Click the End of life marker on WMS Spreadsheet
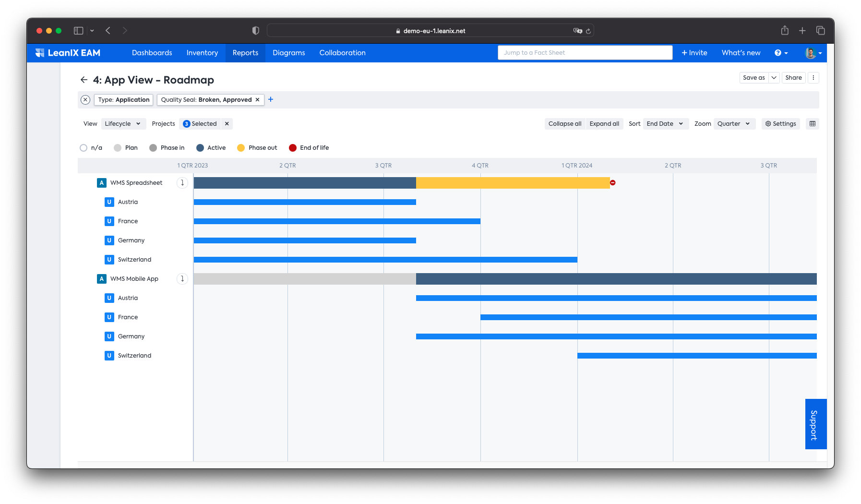The image size is (861, 504). click(613, 183)
